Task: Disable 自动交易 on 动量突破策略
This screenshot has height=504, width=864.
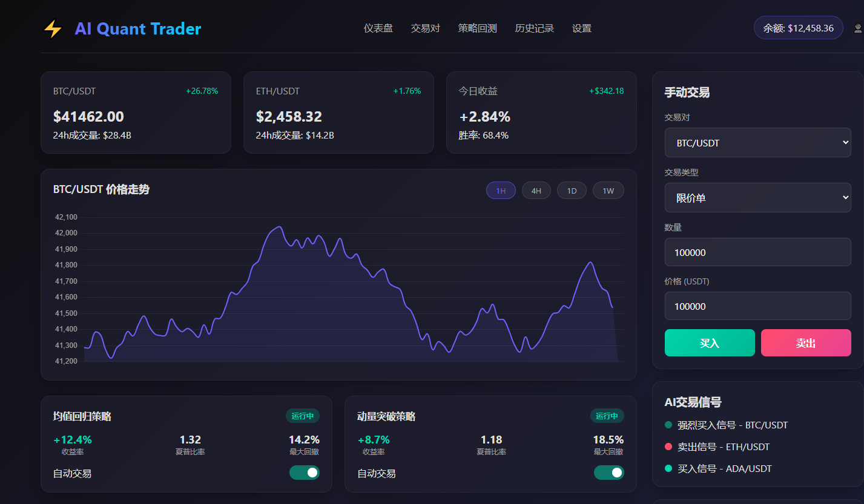Action: [x=609, y=473]
